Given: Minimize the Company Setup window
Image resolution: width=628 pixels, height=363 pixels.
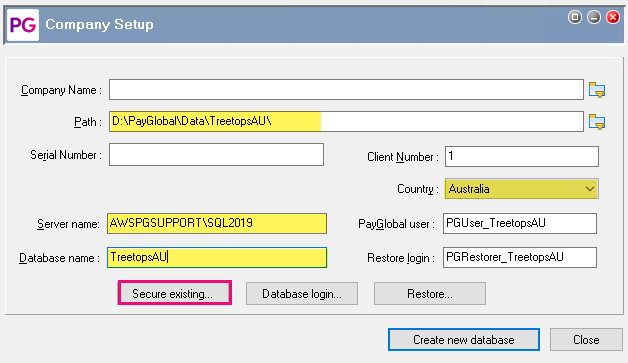Looking at the screenshot, I should coord(594,17).
